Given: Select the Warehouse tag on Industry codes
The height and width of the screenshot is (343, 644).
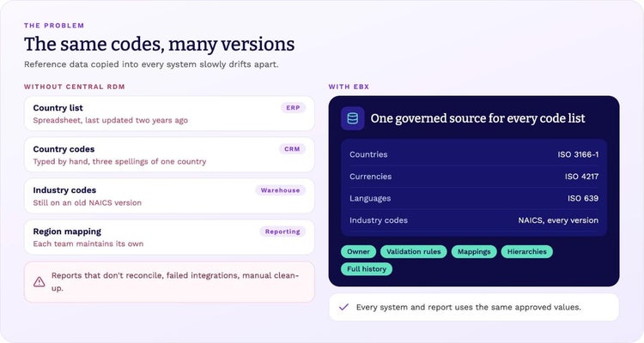Looking at the screenshot, I should [280, 190].
